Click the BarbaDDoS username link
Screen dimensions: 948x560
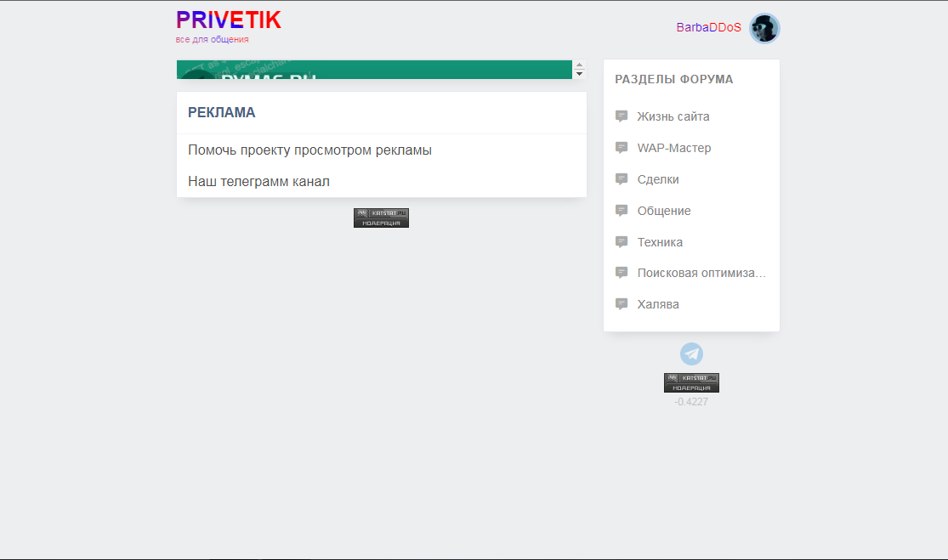(x=708, y=27)
